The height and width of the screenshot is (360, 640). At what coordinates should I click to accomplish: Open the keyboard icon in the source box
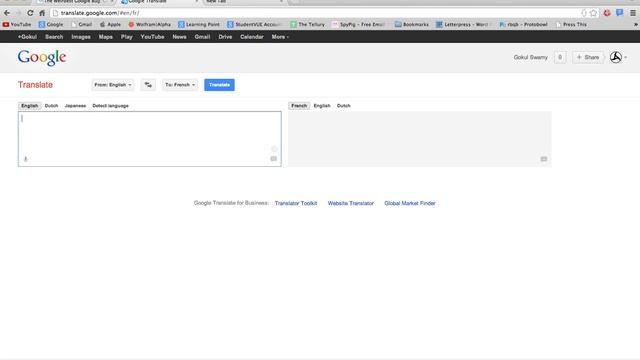pyautogui.click(x=273, y=159)
